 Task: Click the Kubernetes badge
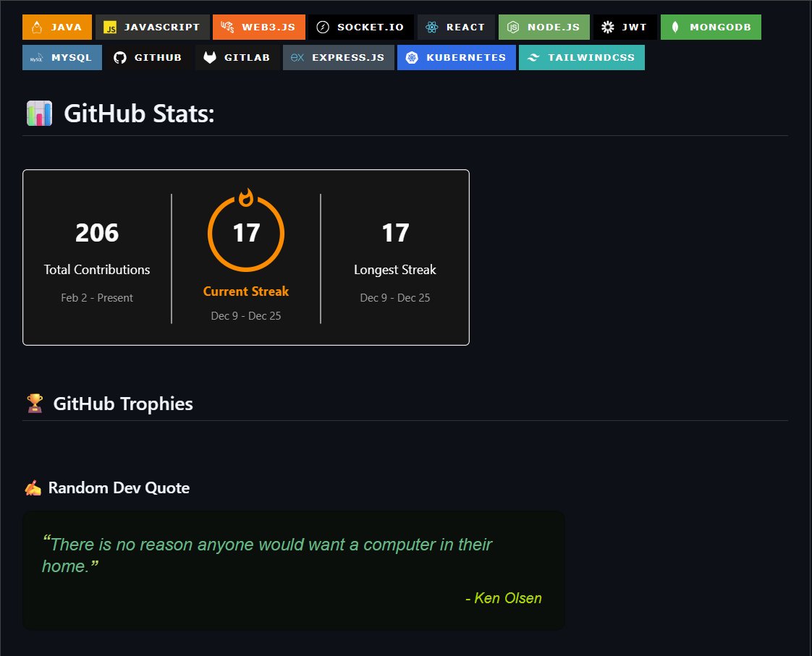click(x=456, y=57)
